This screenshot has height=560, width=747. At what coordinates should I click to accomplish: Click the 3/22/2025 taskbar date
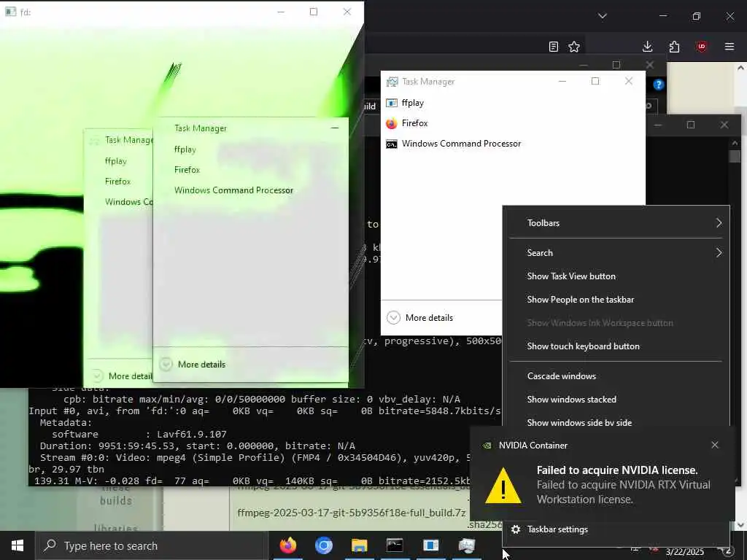point(684,551)
